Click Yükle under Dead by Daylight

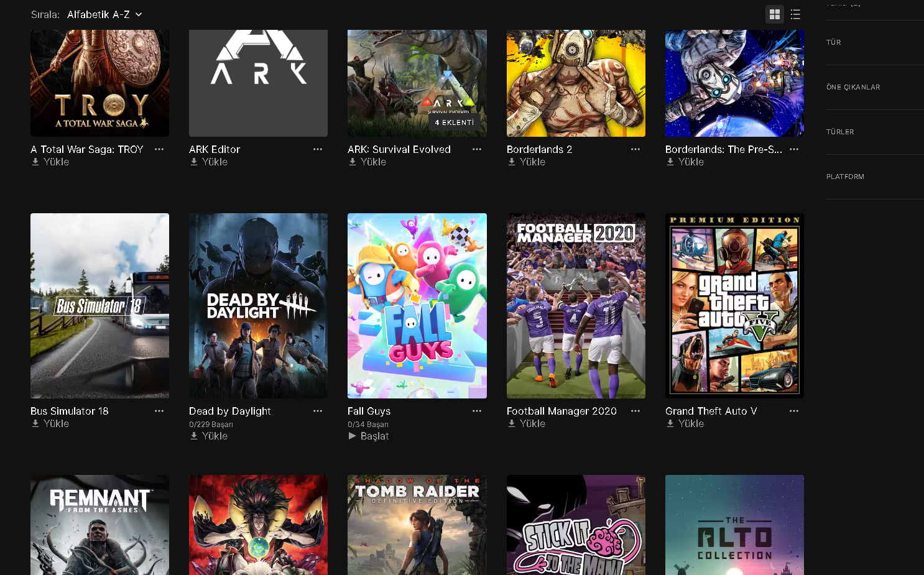209,436
